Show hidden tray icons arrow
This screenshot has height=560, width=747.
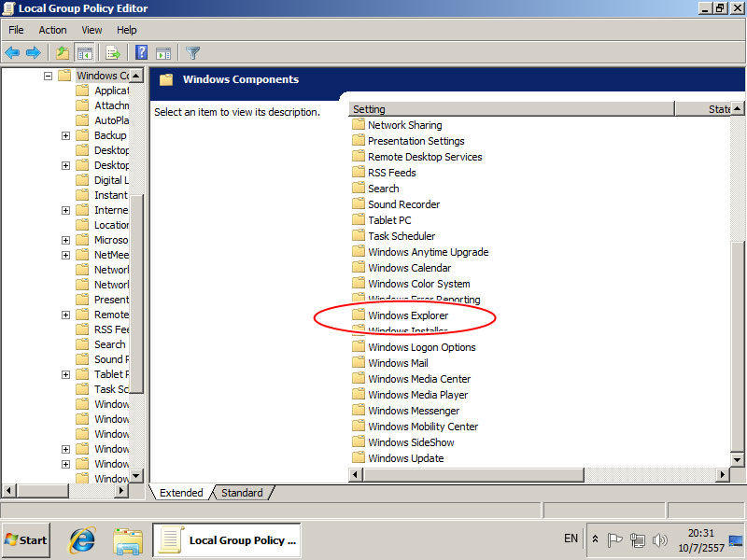point(595,539)
